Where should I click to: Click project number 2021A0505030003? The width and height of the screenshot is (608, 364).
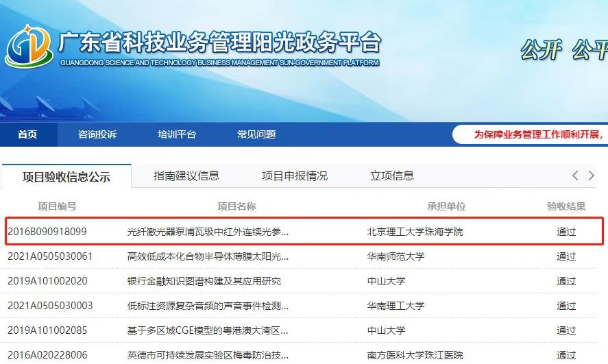[50, 306]
